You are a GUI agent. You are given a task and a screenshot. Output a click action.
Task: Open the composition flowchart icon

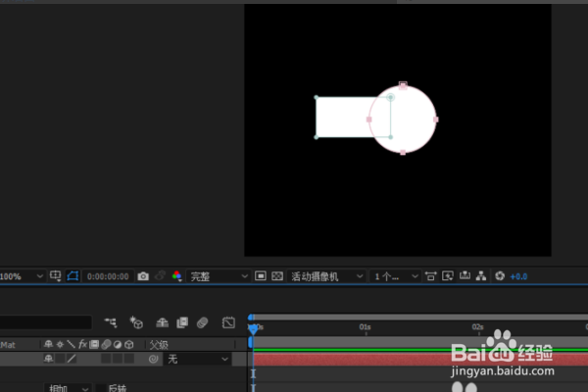[x=481, y=276]
